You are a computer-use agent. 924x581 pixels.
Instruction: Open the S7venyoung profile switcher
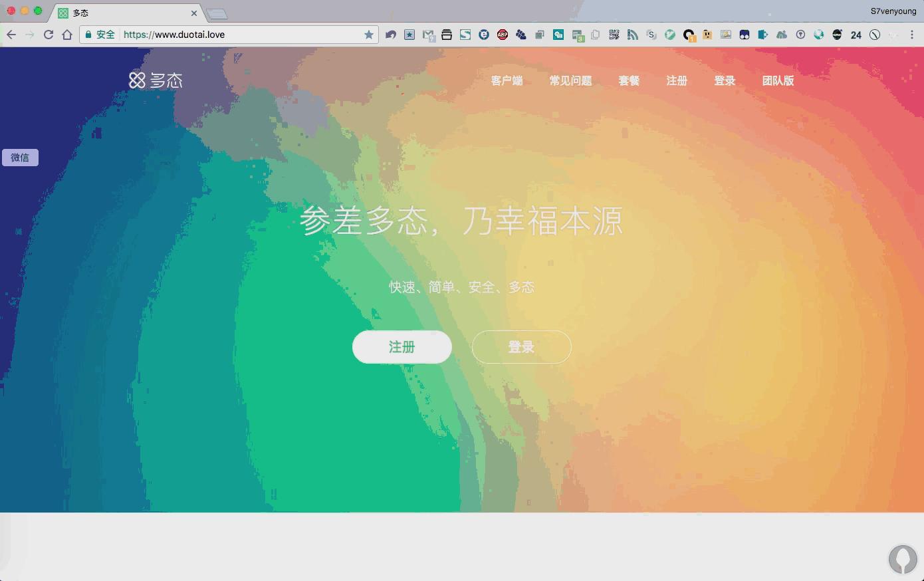point(893,11)
